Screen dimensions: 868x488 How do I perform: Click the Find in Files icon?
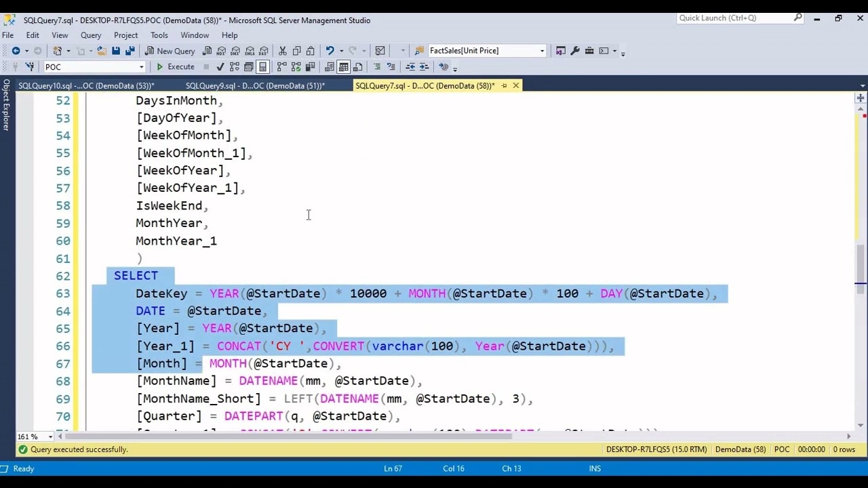point(419,51)
